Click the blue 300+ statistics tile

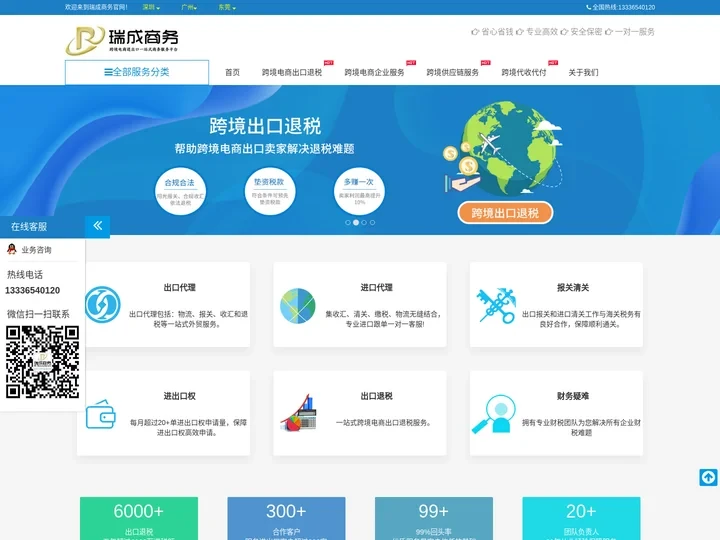(286, 518)
